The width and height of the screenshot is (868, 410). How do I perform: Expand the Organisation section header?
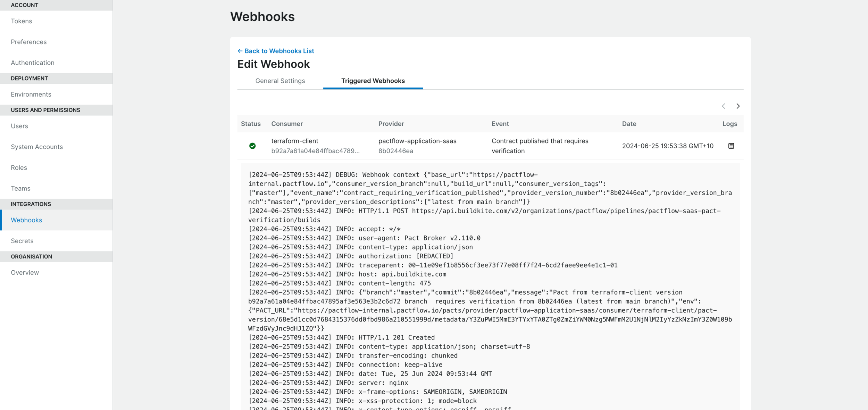tap(56, 256)
